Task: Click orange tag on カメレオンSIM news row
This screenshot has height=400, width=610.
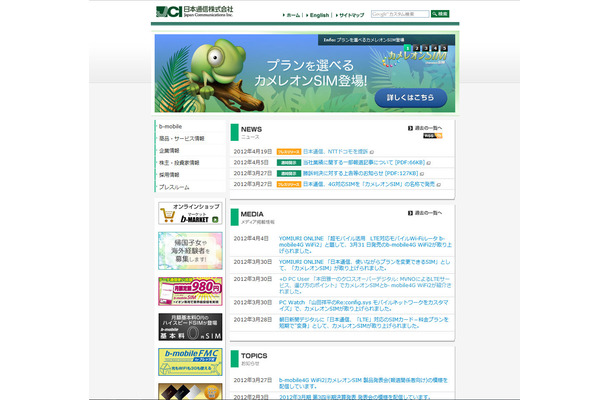Action: click(289, 184)
